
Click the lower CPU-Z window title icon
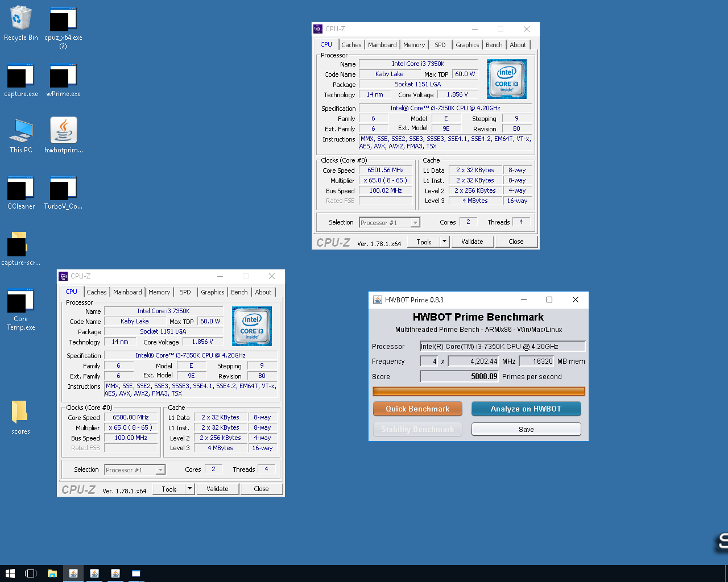(63, 276)
